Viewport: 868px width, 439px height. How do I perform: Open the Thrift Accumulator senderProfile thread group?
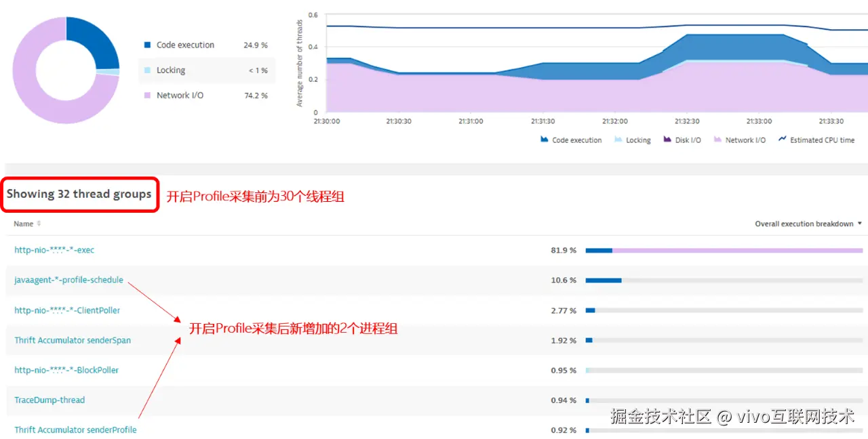[x=75, y=430]
